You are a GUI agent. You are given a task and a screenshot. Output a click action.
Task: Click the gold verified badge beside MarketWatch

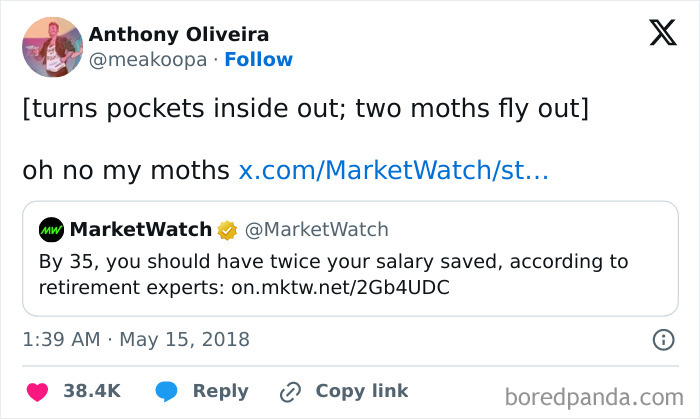227,230
